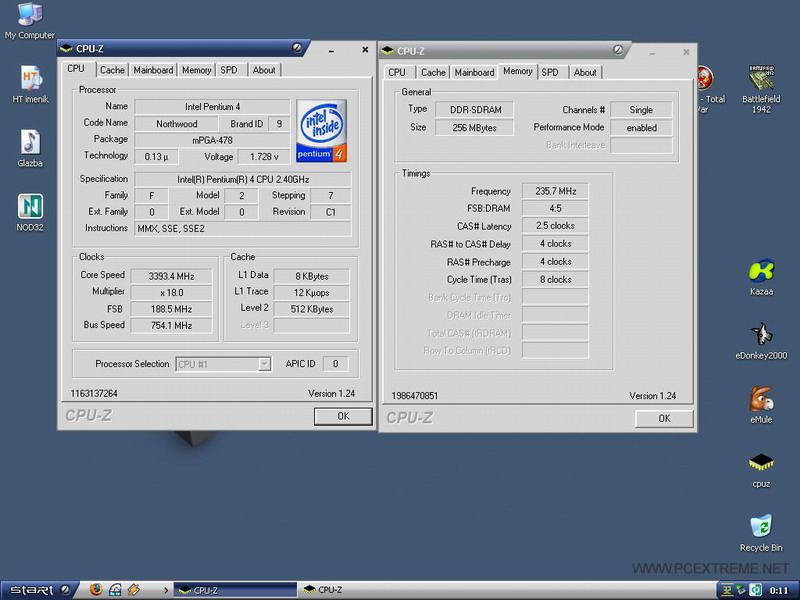The image size is (800, 600).
Task: Click the Core Speed value 3393.4 MHz
Action: (x=171, y=277)
